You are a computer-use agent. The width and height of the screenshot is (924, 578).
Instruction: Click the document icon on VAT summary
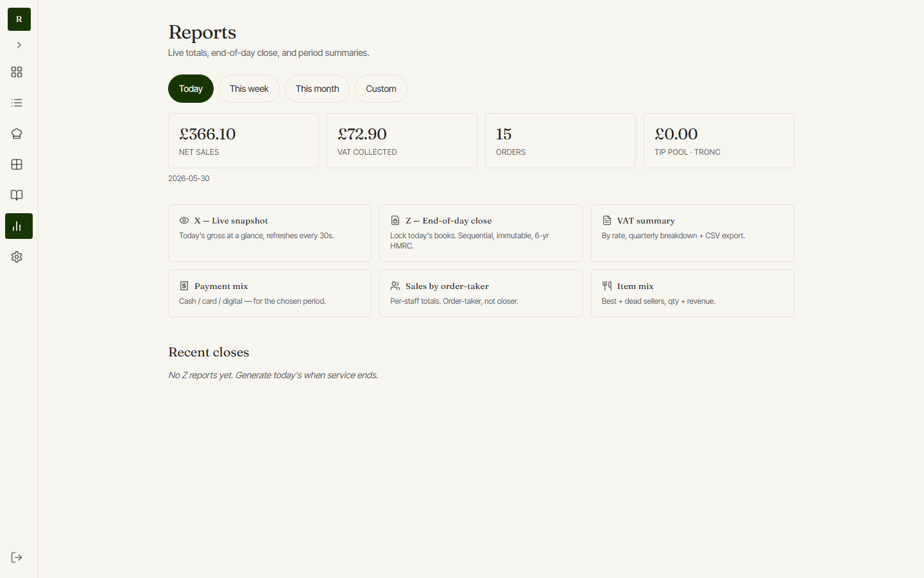pyautogui.click(x=607, y=220)
